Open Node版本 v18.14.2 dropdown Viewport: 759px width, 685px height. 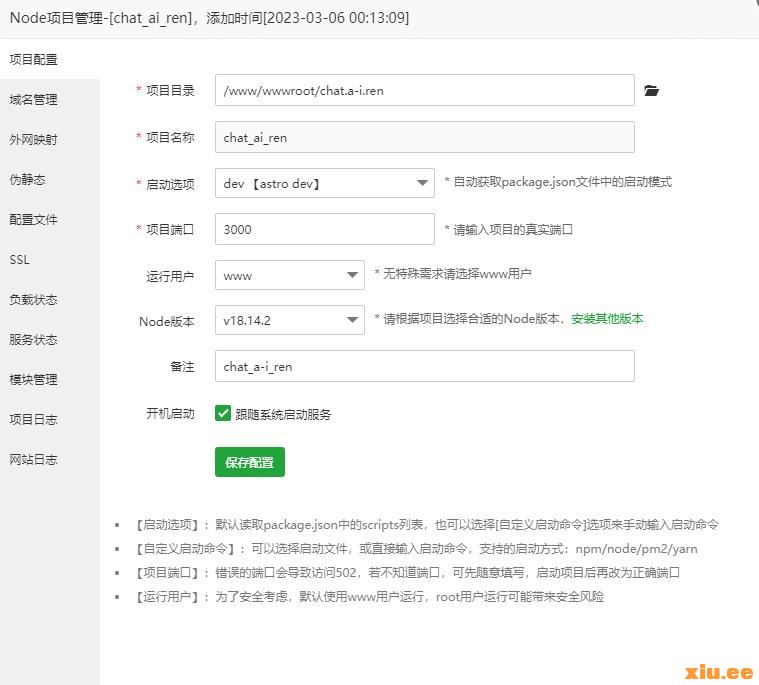pyautogui.click(x=289, y=320)
